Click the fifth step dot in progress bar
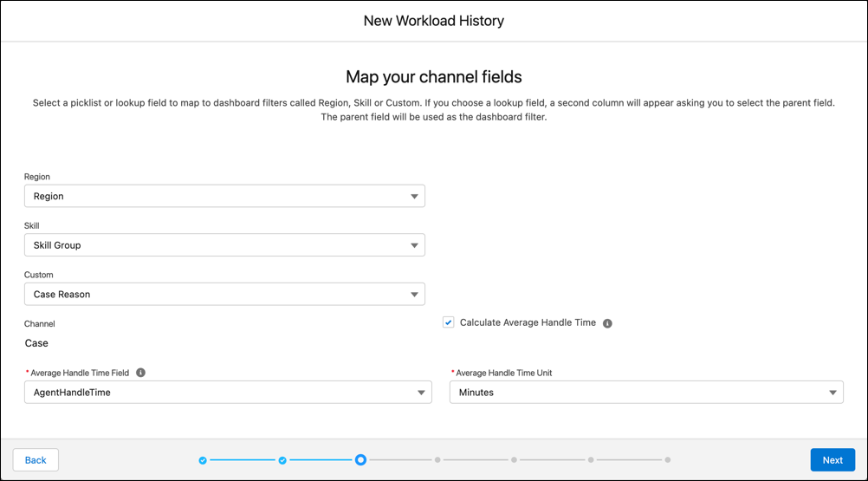 tap(515, 460)
